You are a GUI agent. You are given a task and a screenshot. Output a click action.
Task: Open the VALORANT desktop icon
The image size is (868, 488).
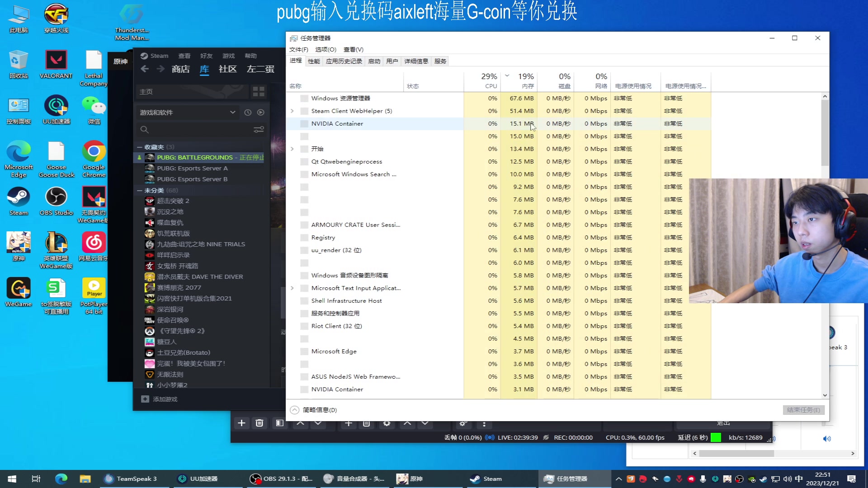pos(56,64)
